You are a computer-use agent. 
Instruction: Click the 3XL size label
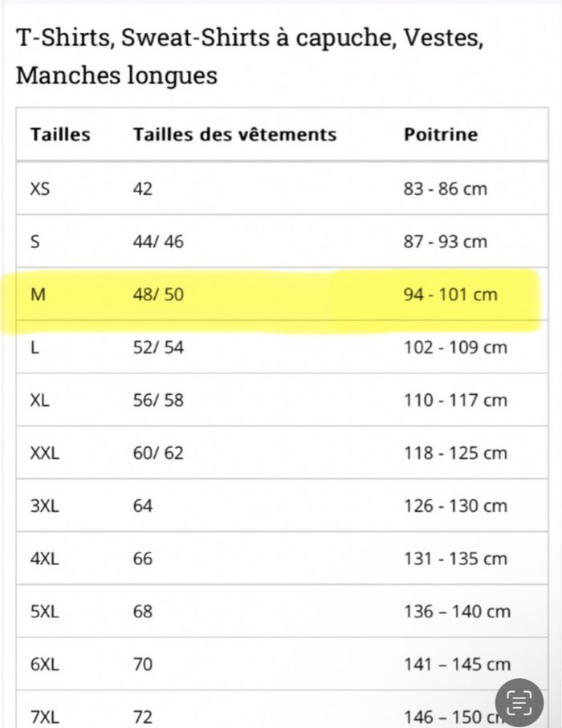click(x=44, y=506)
